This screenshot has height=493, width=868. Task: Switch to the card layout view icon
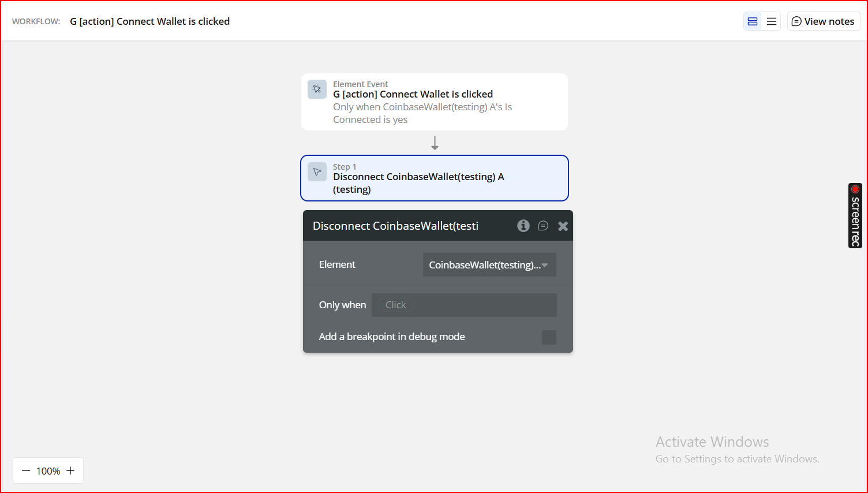[x=753, y=21]
